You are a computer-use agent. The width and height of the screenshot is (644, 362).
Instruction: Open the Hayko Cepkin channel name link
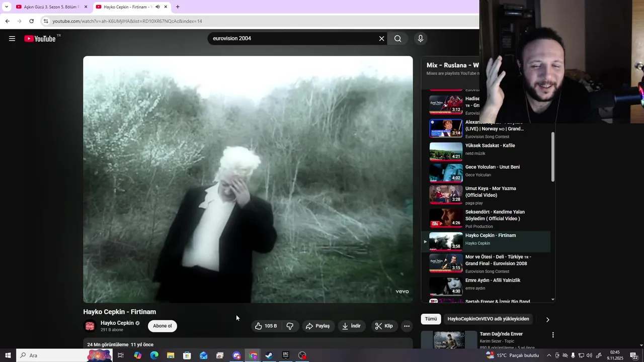(117, 323)
